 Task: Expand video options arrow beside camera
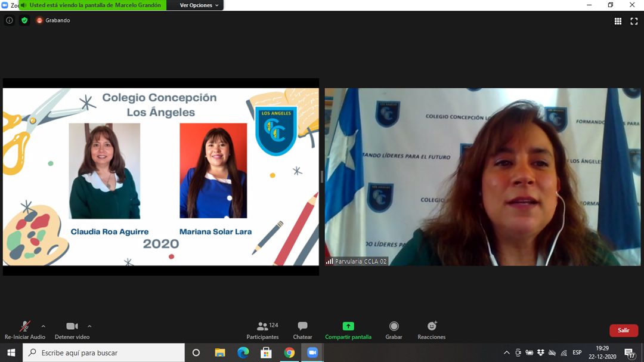click(x=89, y=326)
